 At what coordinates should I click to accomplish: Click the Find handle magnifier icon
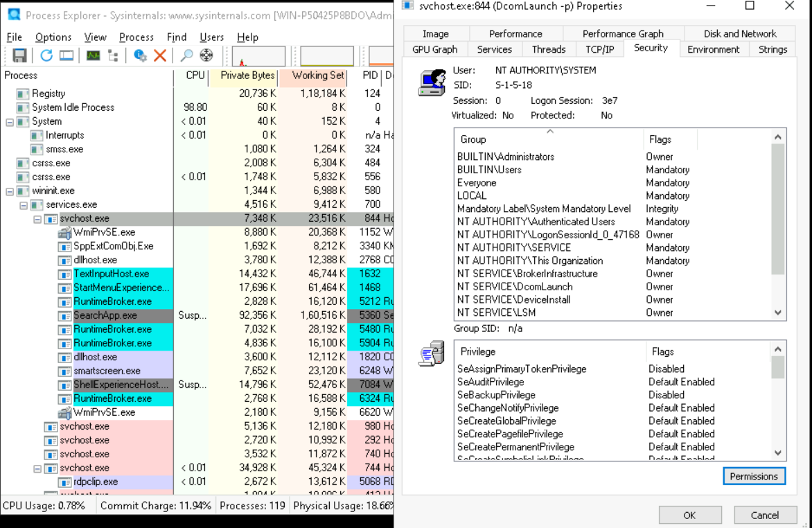click(x=186, y=55)
